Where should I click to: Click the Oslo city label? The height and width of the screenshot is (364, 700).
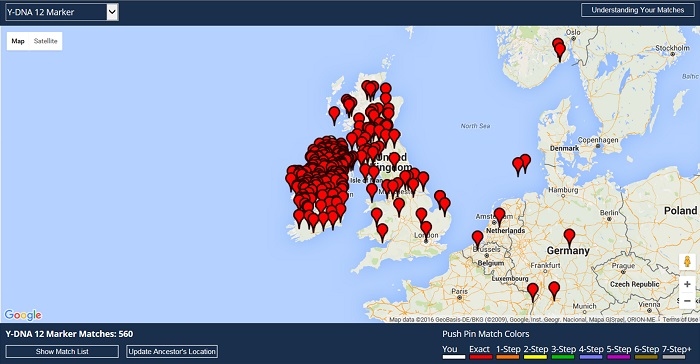[x=573, y=32]
